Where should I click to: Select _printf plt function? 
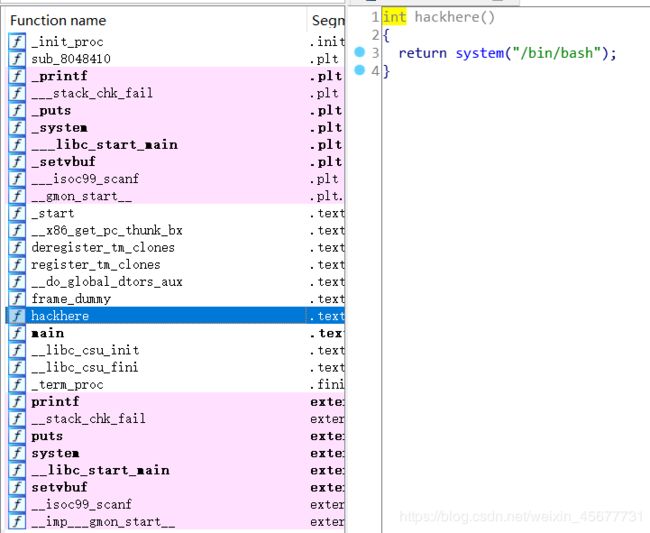[x=176, y=76]
